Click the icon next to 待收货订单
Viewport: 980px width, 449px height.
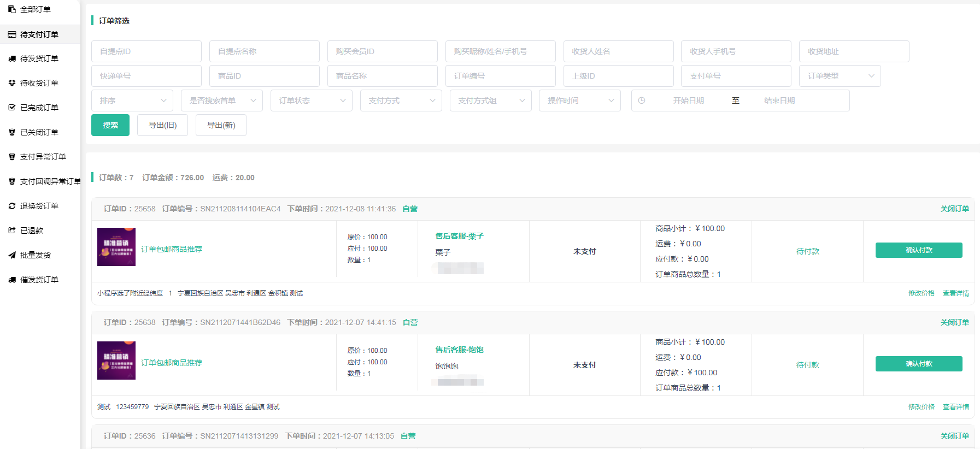12,83
